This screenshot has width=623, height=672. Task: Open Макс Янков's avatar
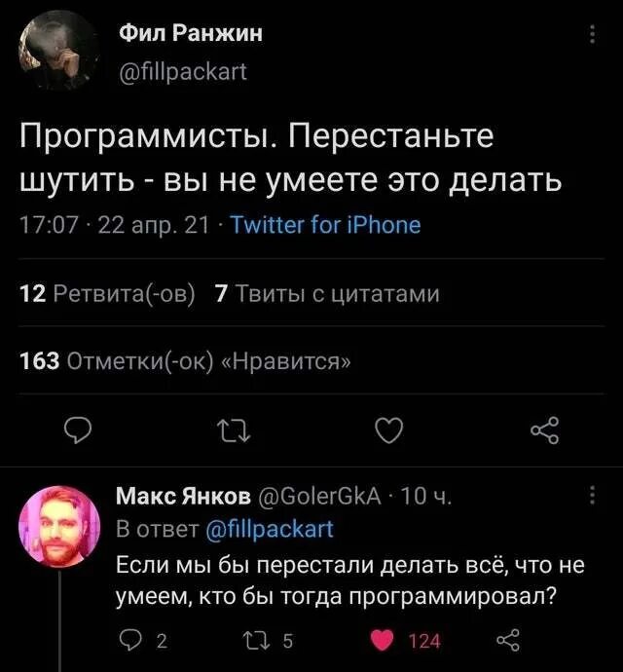click(x=59, y=527)
